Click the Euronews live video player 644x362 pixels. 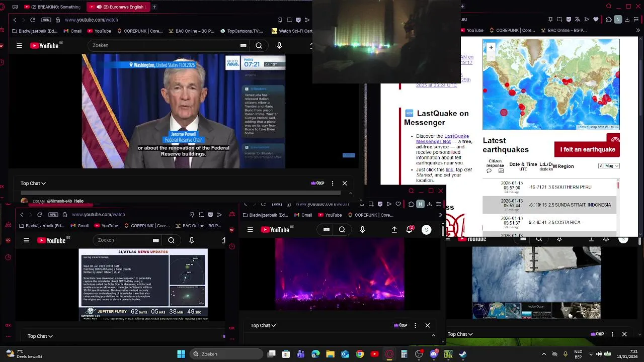point(184,111)
